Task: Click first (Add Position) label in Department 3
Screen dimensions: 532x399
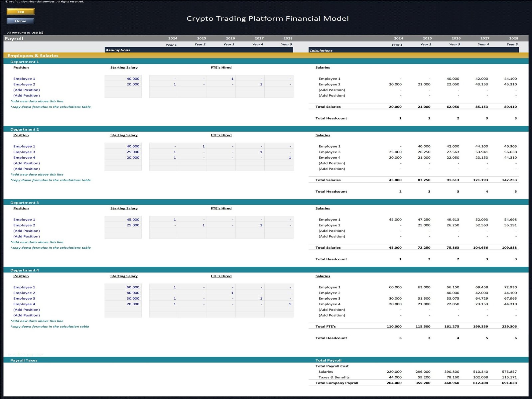Action: (x=27, y=231)
